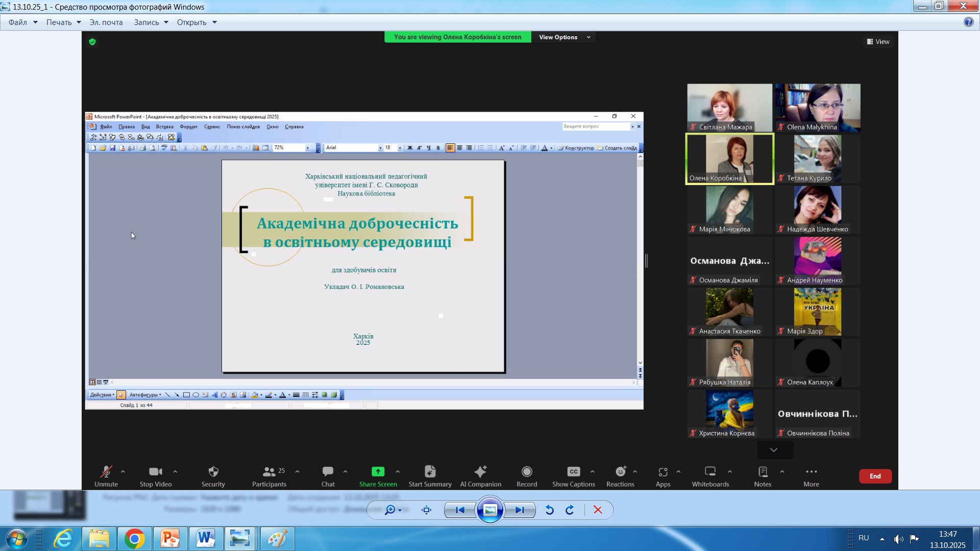Viewport: 980px width, 551px height.
Task: Start slideshow with the center play button
Action: tap(490, 510)
